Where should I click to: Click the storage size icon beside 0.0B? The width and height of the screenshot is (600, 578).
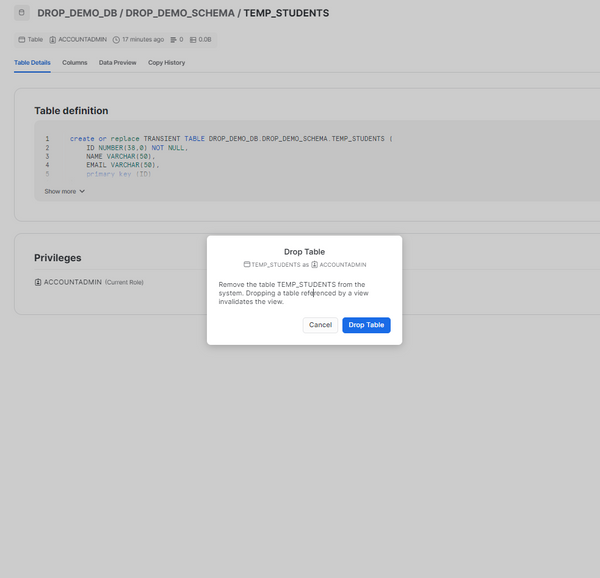pos(193,40)
